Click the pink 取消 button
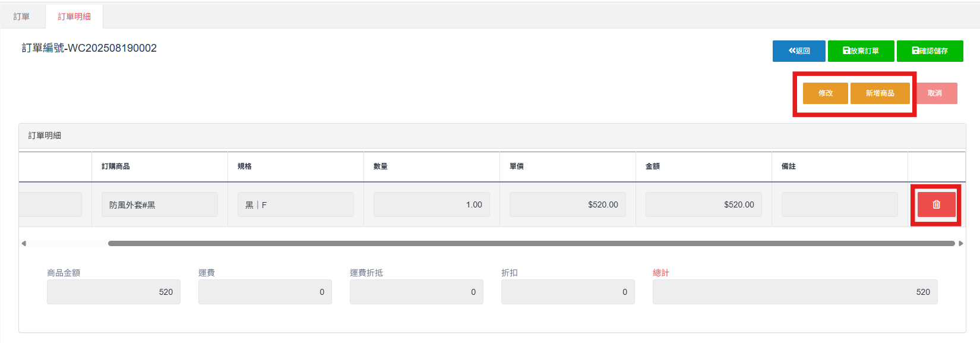Screen dimensions: 980x343 934,93
